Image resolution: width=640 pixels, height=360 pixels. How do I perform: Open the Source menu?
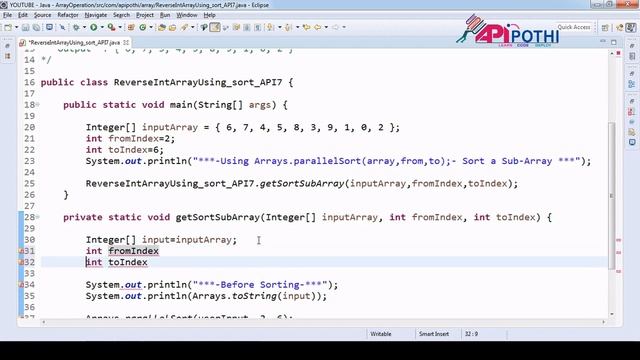click(x=42, y=15)
